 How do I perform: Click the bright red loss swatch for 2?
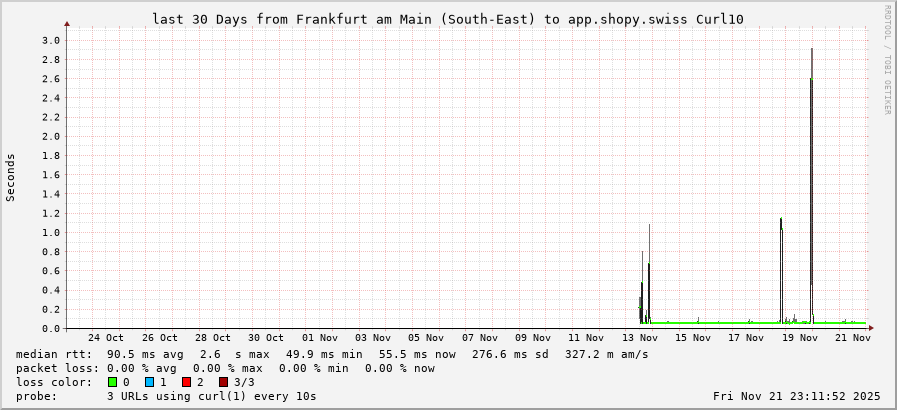[186, 382]
